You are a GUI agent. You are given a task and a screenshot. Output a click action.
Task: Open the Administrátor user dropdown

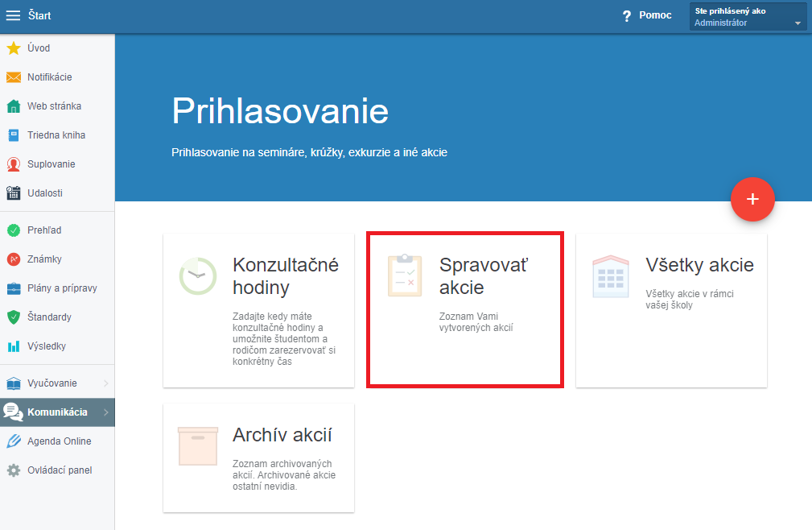748,17
